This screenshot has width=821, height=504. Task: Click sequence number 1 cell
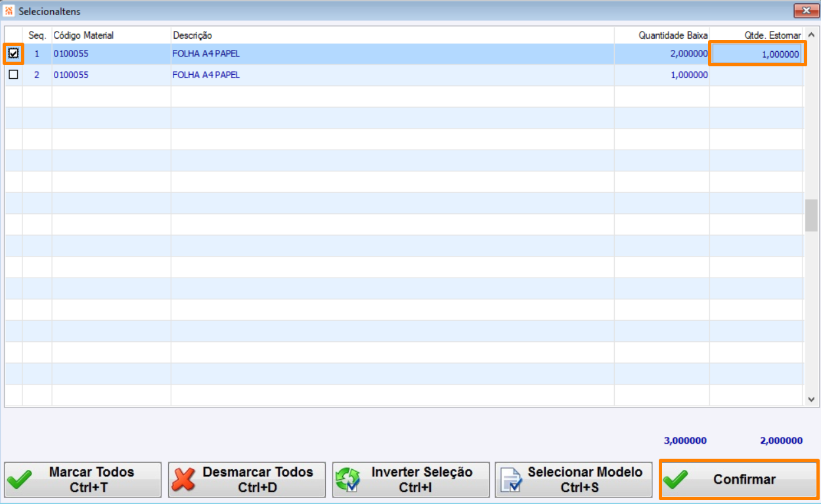coord(37,54)
